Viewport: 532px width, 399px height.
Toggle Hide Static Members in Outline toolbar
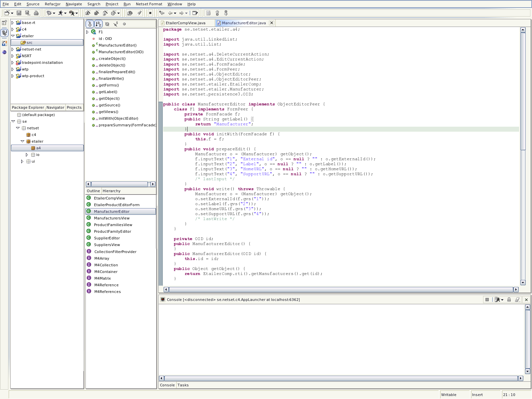(x=116, y=24)
